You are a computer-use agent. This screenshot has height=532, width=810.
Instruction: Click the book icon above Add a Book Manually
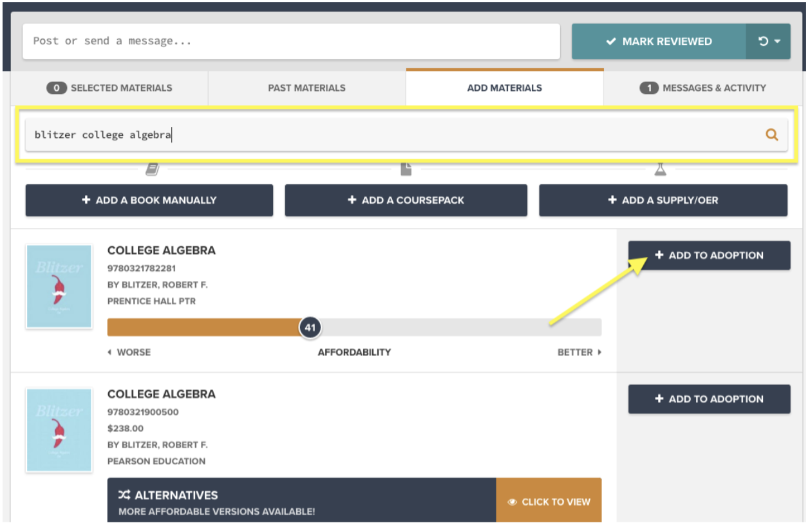[x=152, y=169]
